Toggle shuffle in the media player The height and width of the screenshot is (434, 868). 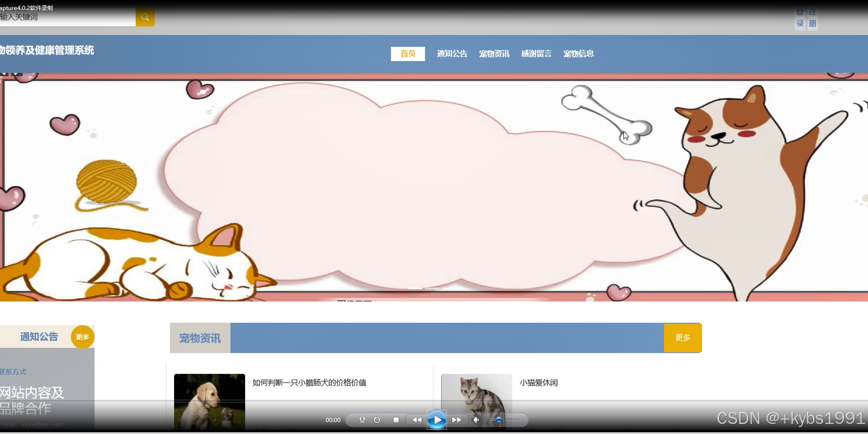[362, 420]
